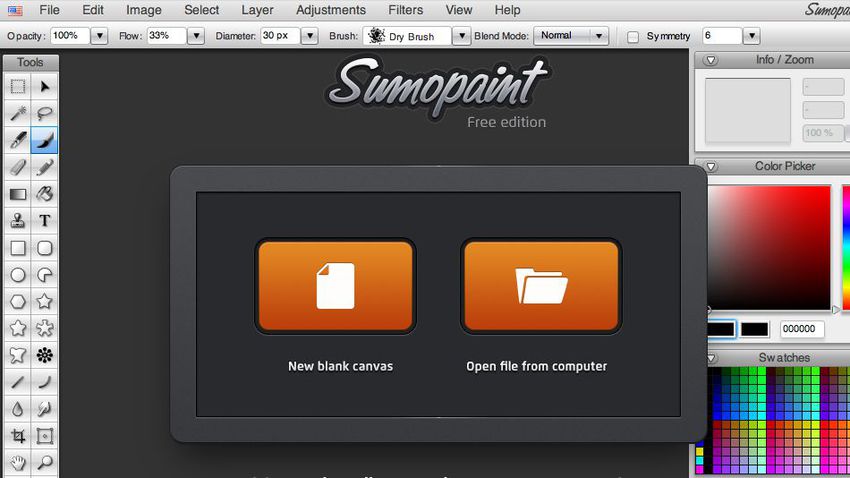
Task: Open the Help menu
Action: tap(507, 10)
